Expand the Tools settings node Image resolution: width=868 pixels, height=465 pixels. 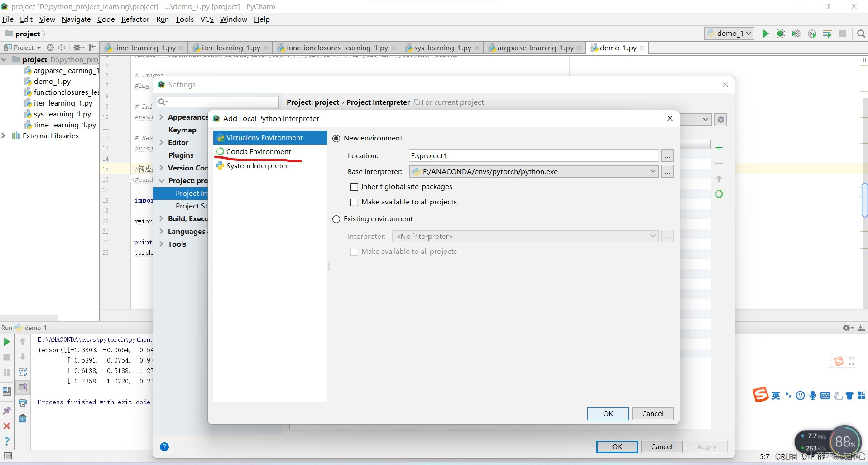[161, 244]
